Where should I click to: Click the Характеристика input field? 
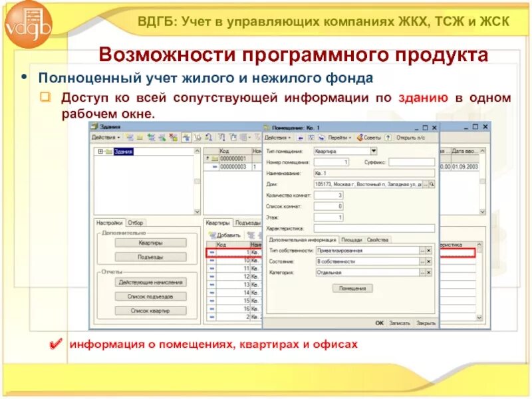pyautogui.click(x=374, y=228)
